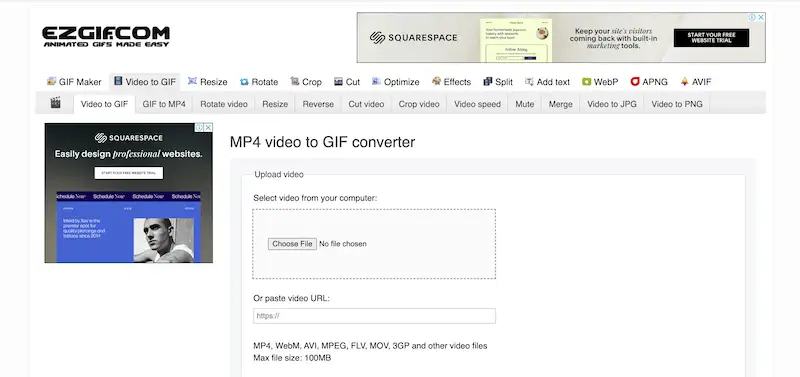Click the clapperboard icon in video submenu
This screenshot has height=377, width=800.
(56, 103)
